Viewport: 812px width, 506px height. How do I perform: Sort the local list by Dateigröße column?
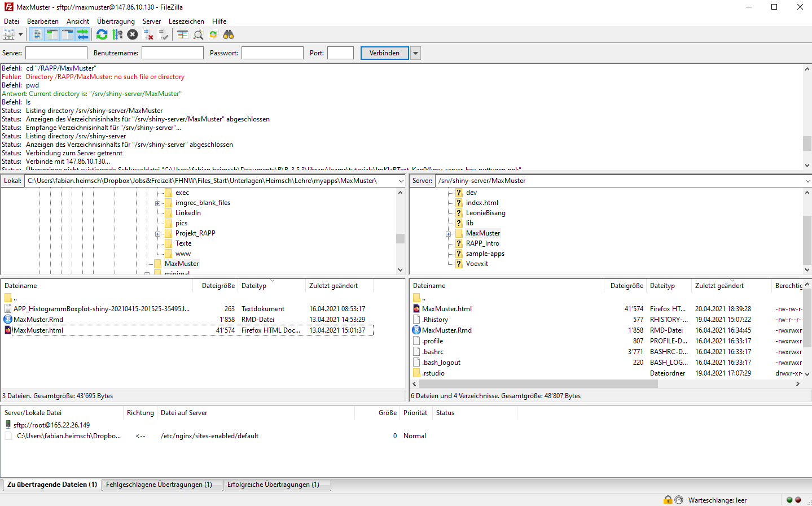(218, 286)
